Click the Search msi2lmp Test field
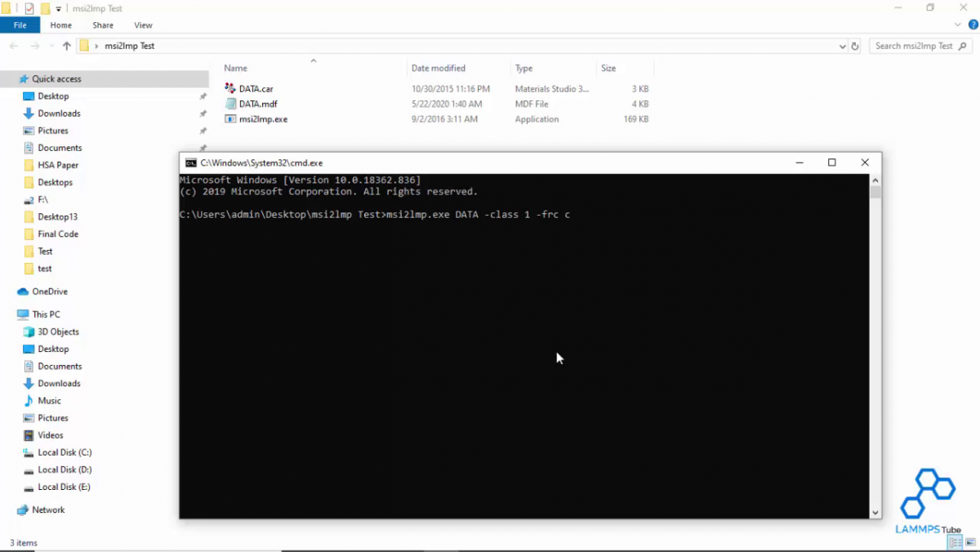 915,47
